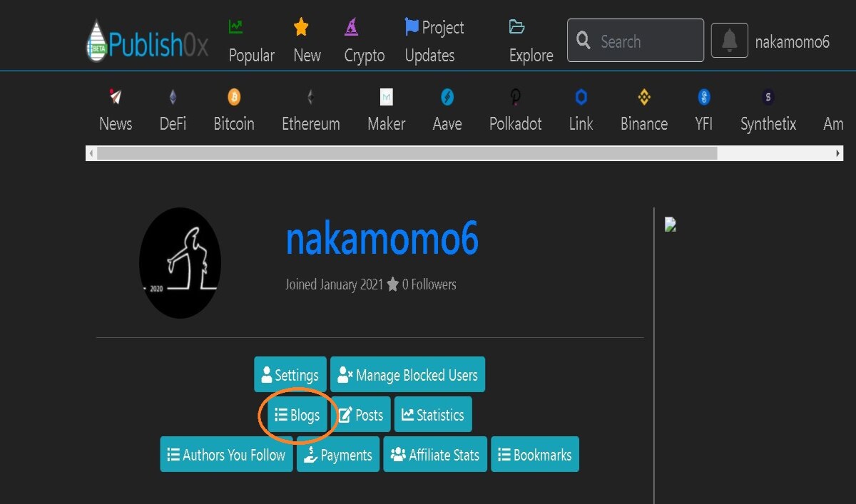Open the Bitcoin category icon
856x504 pixels.
pos(234,97)
